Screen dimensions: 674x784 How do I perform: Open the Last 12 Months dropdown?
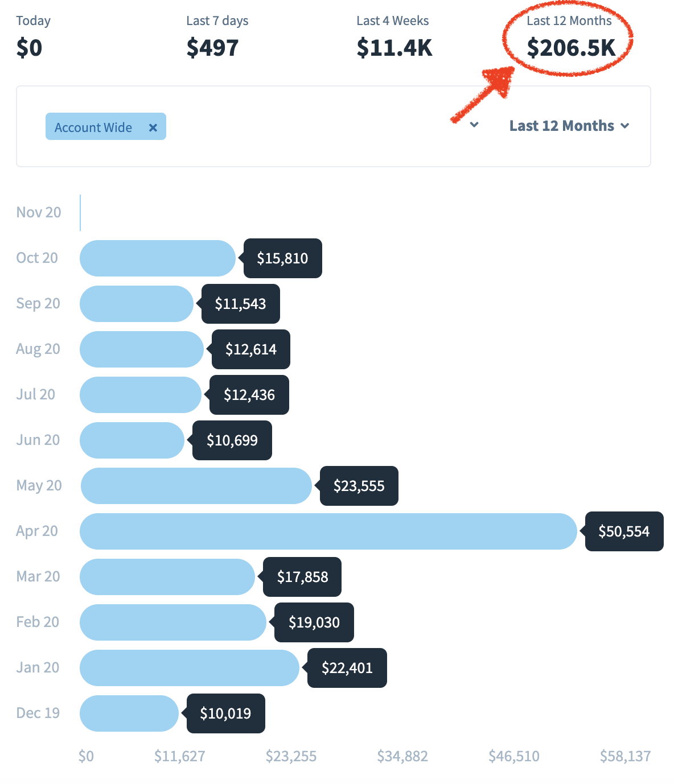[569, 126]
